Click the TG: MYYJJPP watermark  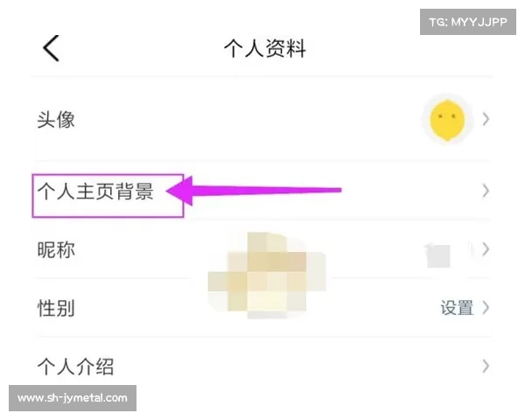pyautogui.click(x=468, y=22)
